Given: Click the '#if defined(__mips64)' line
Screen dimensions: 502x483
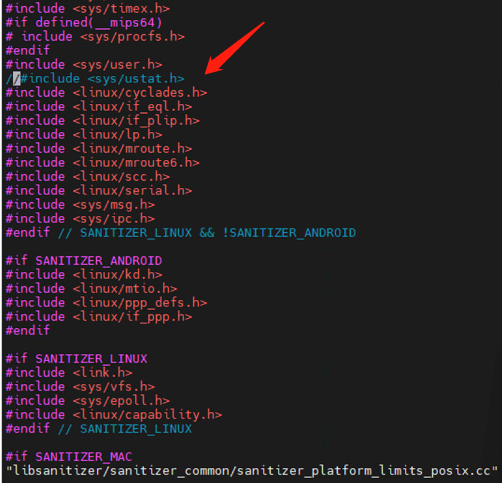Looking at the screenshot, I should click(84, 23).
